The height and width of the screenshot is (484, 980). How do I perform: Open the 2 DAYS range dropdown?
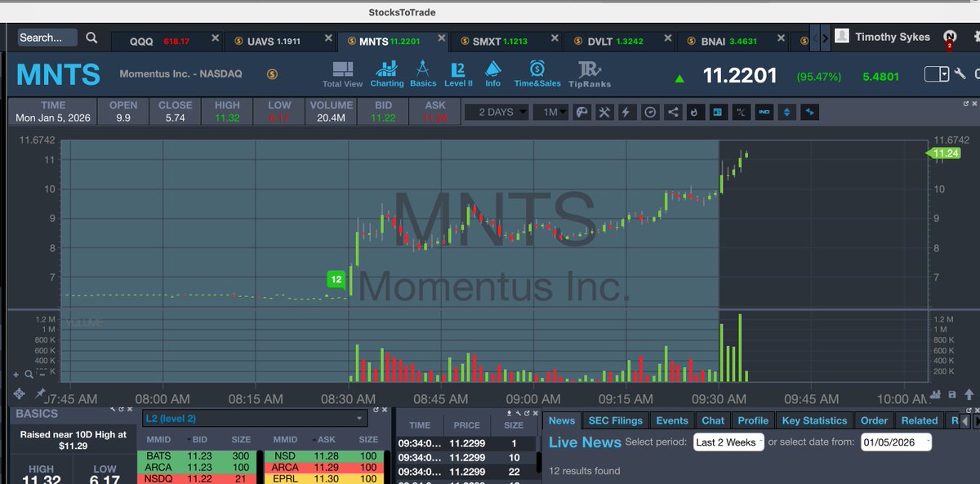click(x=497, y=112)
